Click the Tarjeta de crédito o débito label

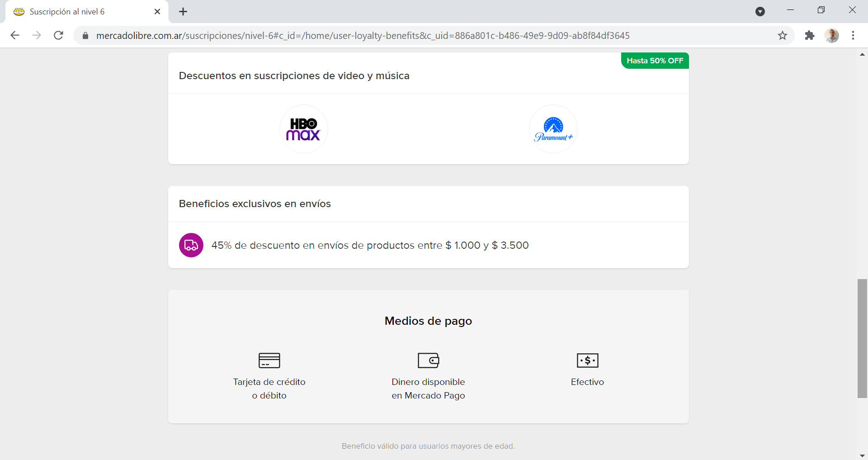(x=269, y=389)
